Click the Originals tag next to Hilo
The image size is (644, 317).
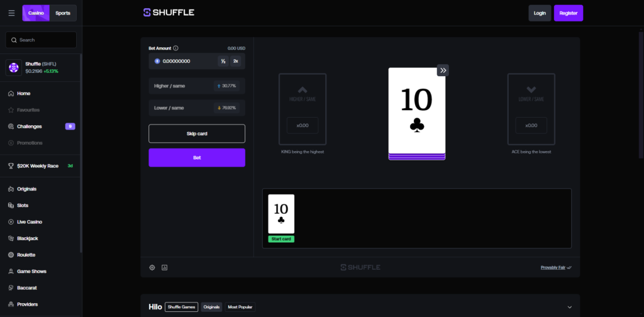(x=211, y=307)
